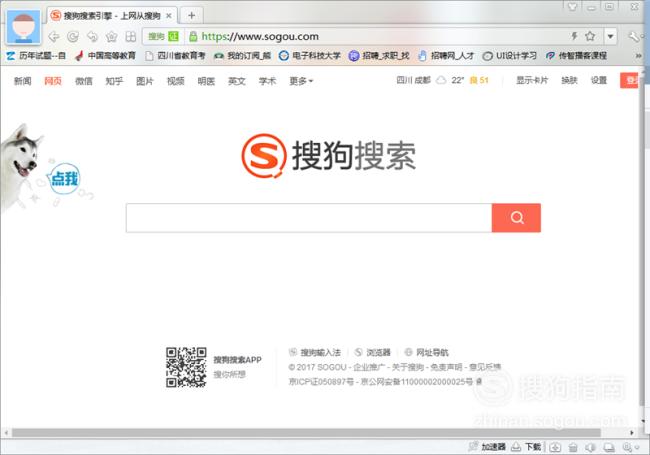This screenshot has width=650, height=455.
Task: Switch to 微信 search category
Action: pyautogui.click(x=84, y=81)
